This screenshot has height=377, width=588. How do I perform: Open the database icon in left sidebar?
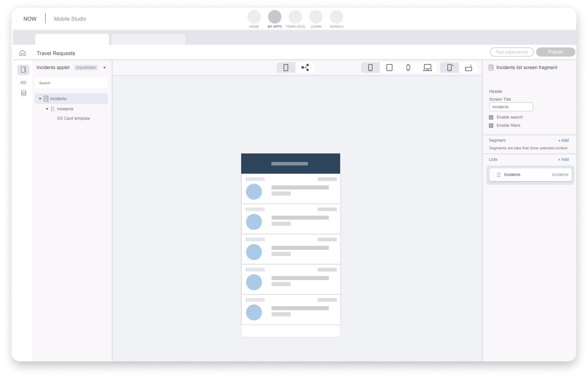(24, 93)
